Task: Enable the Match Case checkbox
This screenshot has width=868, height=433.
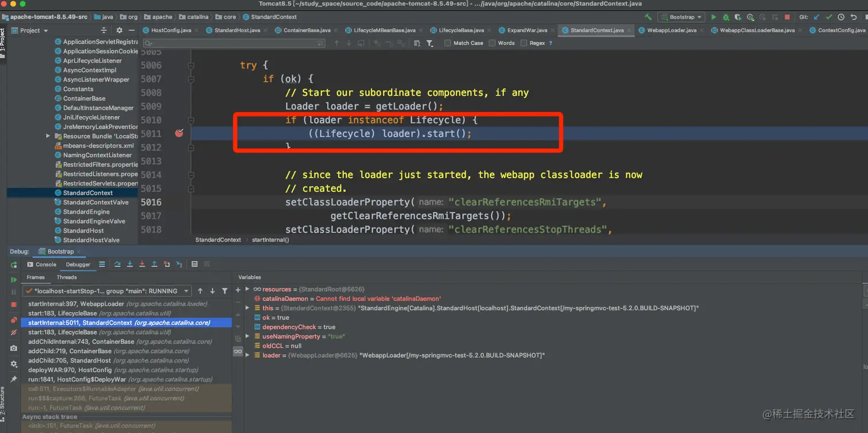Action: pyautogui.click(x=448, y=43)
